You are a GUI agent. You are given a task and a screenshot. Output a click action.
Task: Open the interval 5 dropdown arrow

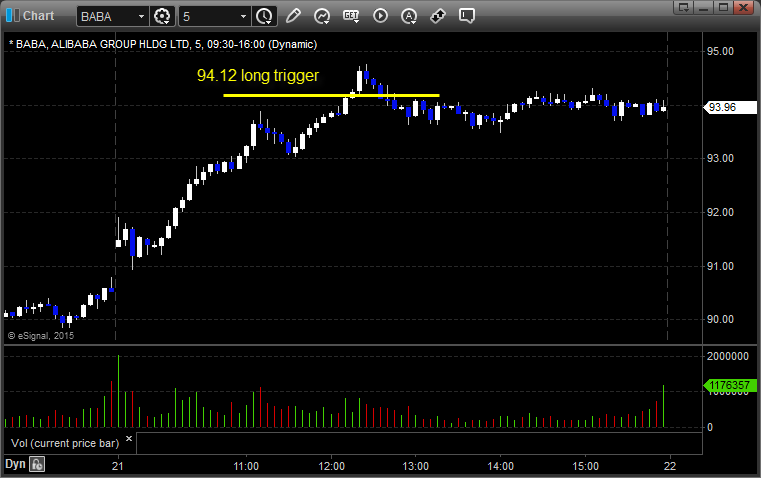[244, 16]
